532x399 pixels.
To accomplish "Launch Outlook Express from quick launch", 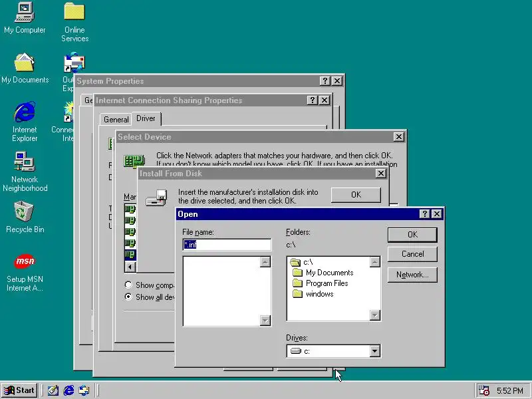I will (84, 390).
